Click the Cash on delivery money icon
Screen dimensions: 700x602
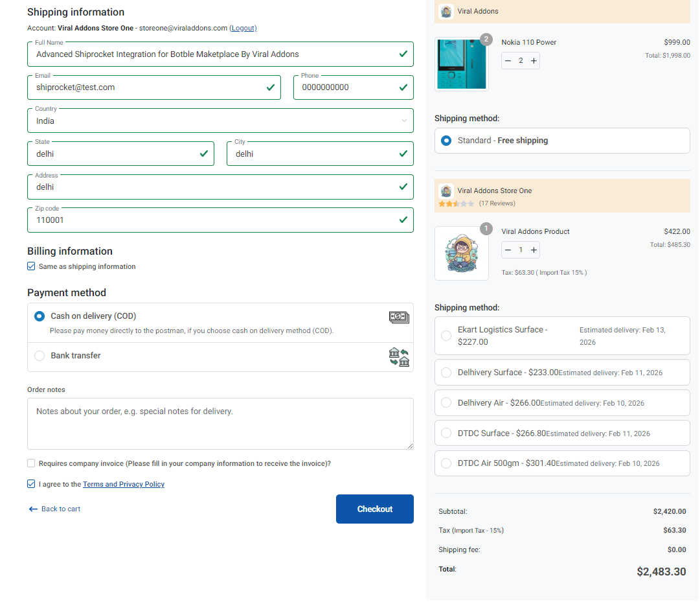[399, 318]
